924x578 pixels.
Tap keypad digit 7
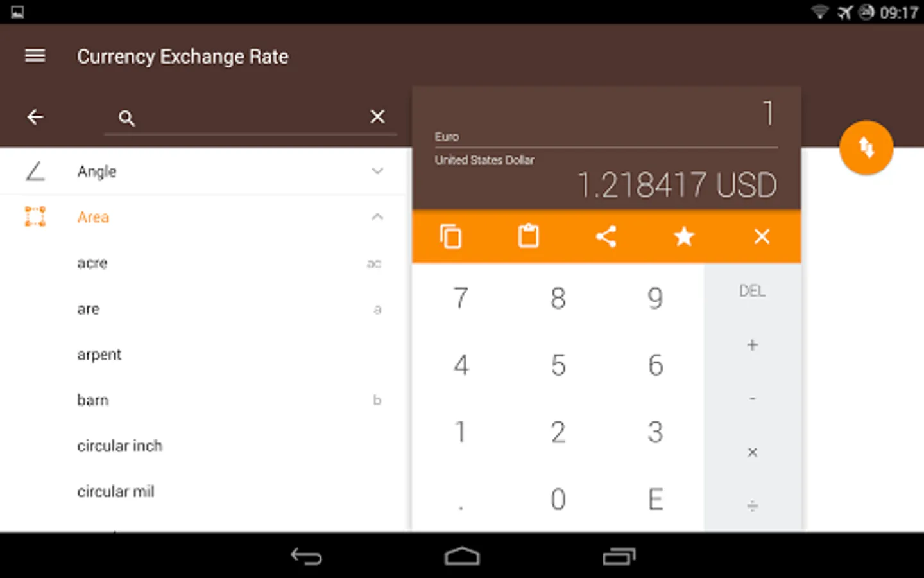pos(461,298)
